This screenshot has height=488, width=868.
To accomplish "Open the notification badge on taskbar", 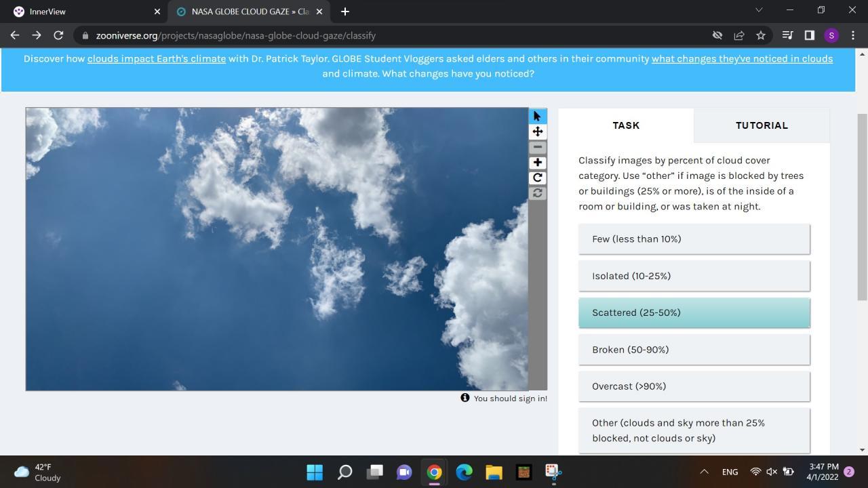I will click(849, 472).
